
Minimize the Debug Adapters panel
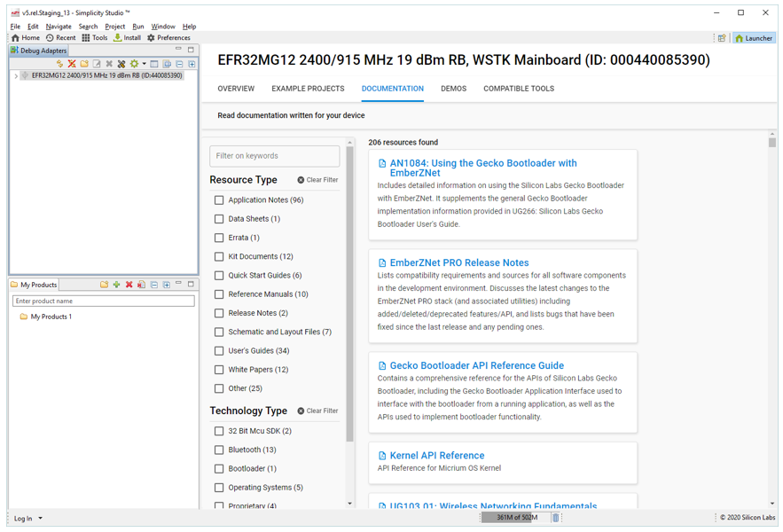pos(178,50)
